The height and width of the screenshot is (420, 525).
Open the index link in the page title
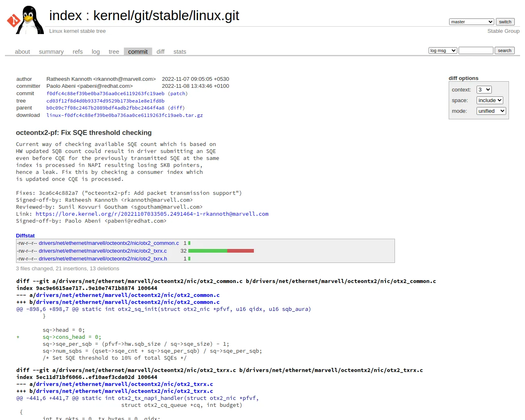(66, 16)
